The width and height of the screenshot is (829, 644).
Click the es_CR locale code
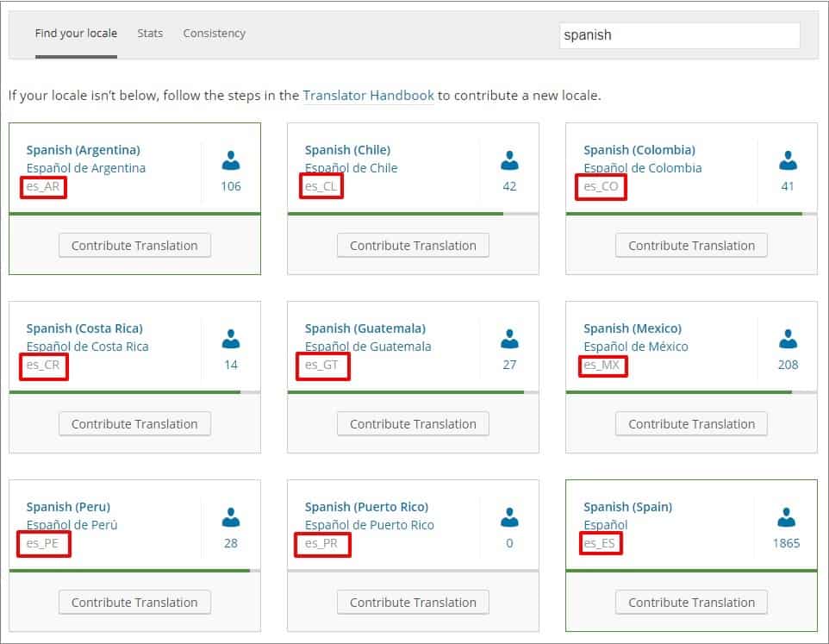(x=43, y=365)
